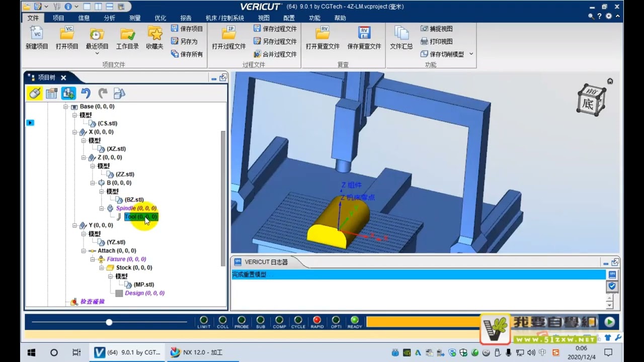Click Save All (保存所有)
This screenshot has height=362, width=644.
[x=187, y=54]
